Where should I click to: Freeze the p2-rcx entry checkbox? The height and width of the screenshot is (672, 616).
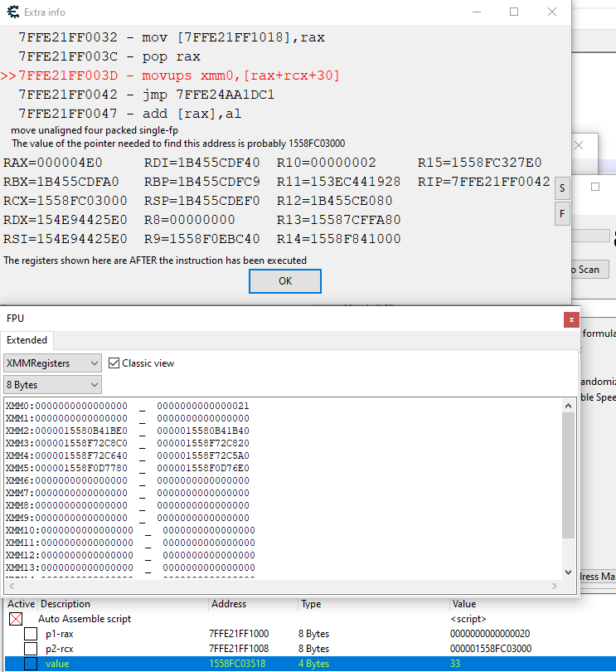point(31,649)
